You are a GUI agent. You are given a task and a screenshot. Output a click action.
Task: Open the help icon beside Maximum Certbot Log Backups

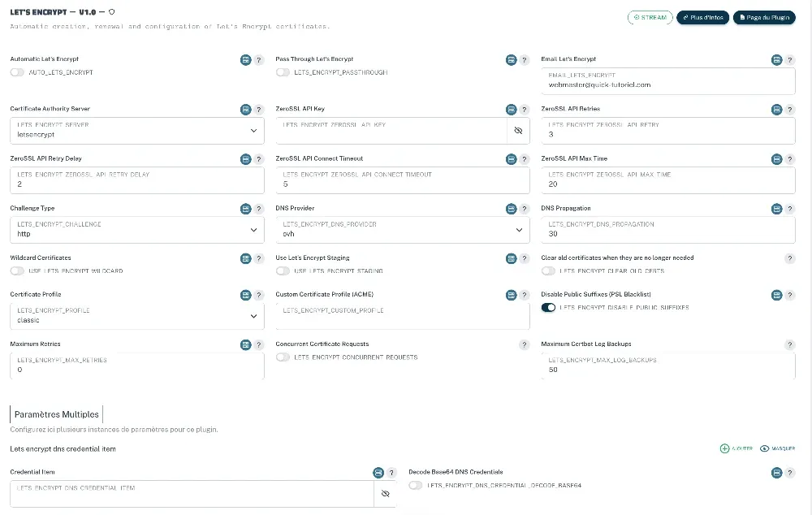790,345
